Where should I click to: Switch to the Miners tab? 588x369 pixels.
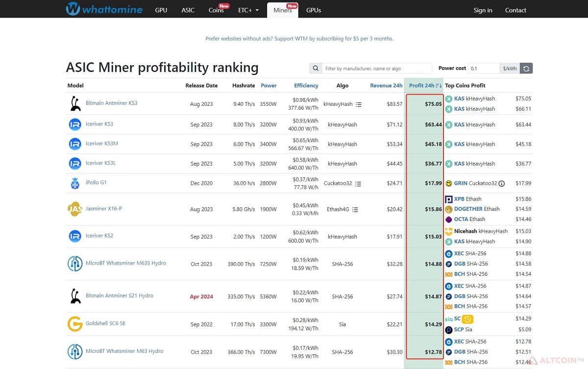point(283,10)
